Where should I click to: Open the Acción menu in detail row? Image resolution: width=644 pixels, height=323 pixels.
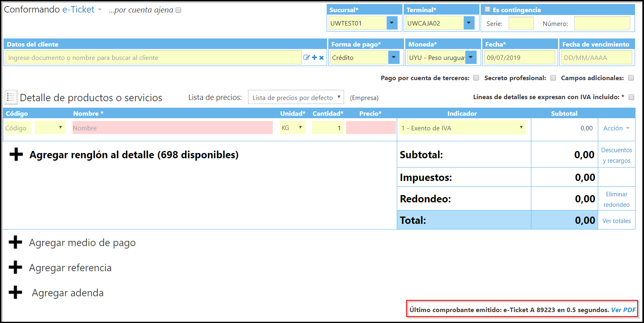click(616, 128)
